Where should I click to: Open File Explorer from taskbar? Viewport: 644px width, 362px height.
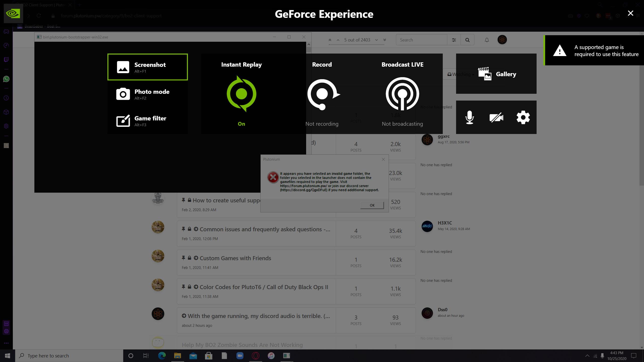point(177,356)
